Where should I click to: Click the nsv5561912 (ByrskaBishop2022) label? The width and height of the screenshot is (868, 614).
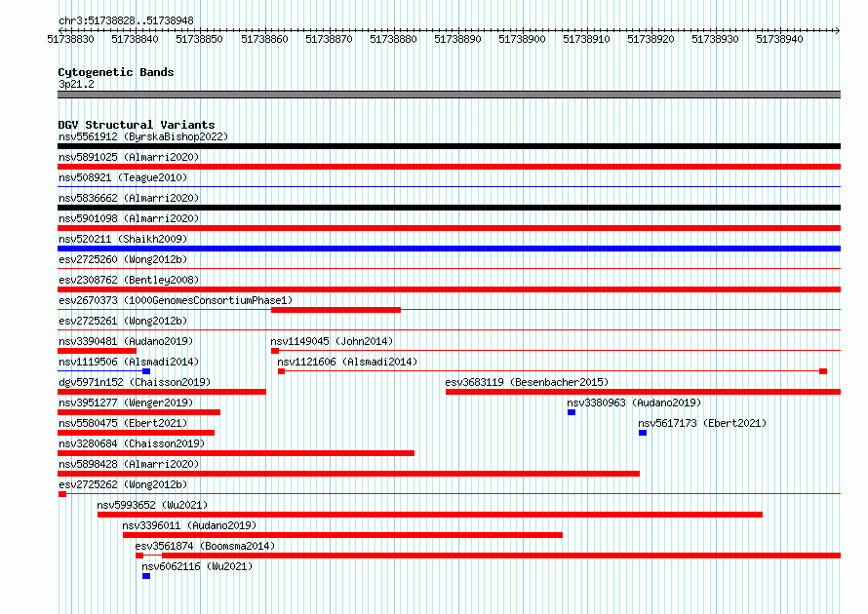pyautogui.click(x=142, y=136)
